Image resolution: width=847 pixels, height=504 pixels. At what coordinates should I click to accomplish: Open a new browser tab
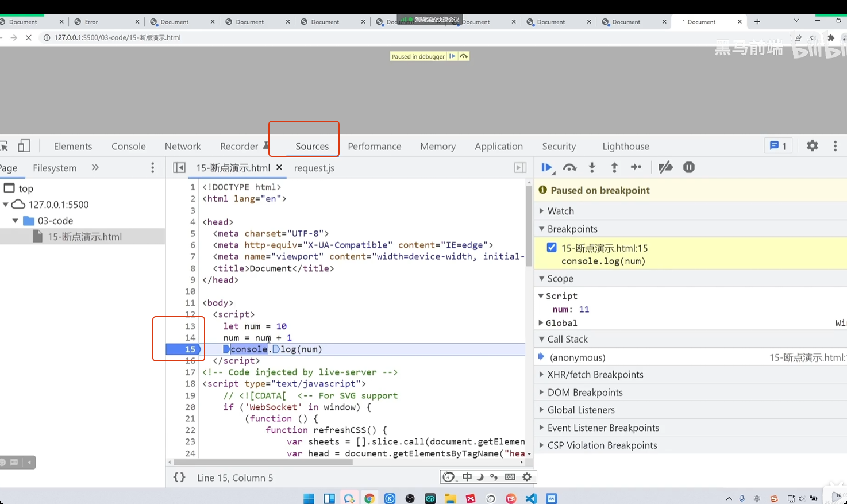(x=757, y=21)
